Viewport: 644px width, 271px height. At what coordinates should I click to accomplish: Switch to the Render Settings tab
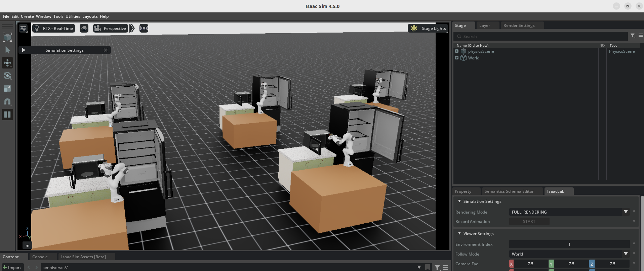[519, 26]
